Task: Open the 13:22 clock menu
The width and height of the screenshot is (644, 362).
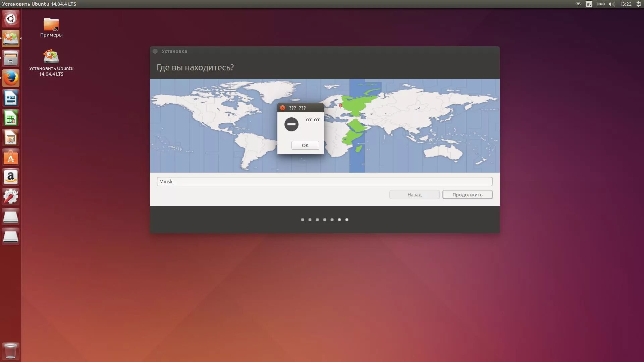Action: point(625,4)
